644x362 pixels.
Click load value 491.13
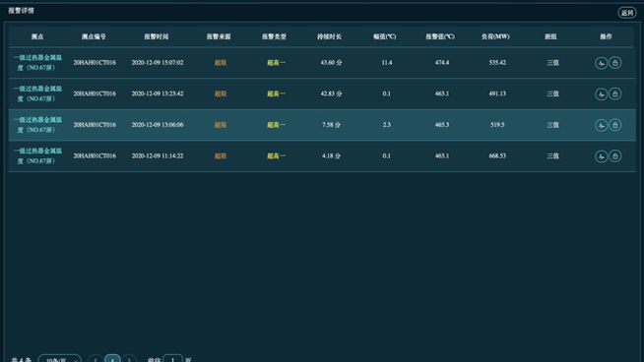pos(497,93)
